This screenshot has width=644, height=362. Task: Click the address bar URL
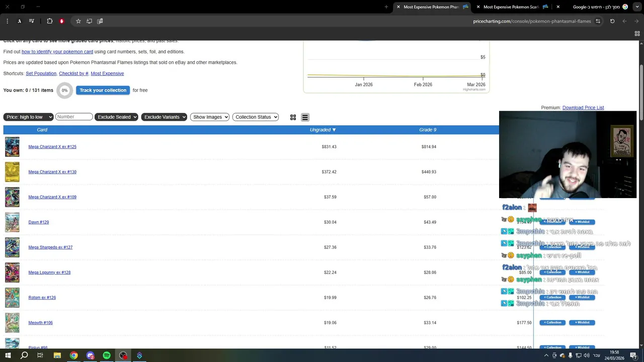click(x=532, y=21)
